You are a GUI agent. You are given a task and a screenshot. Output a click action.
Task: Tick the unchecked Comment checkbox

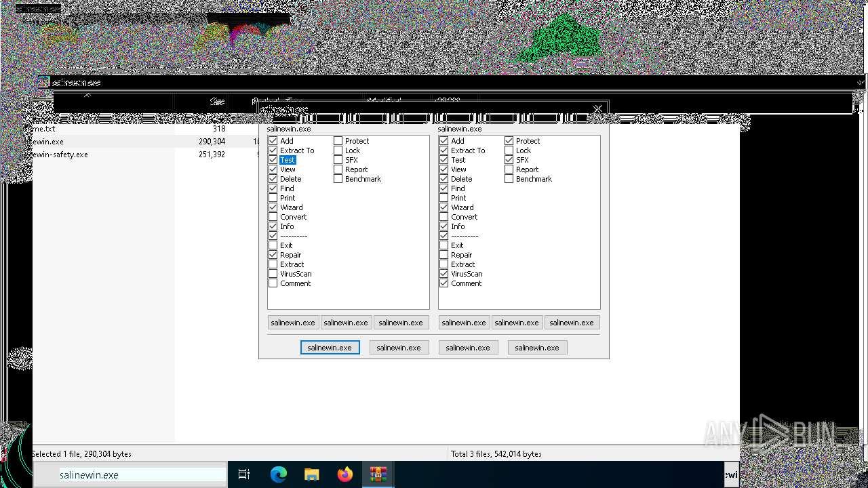coord(273,283)
